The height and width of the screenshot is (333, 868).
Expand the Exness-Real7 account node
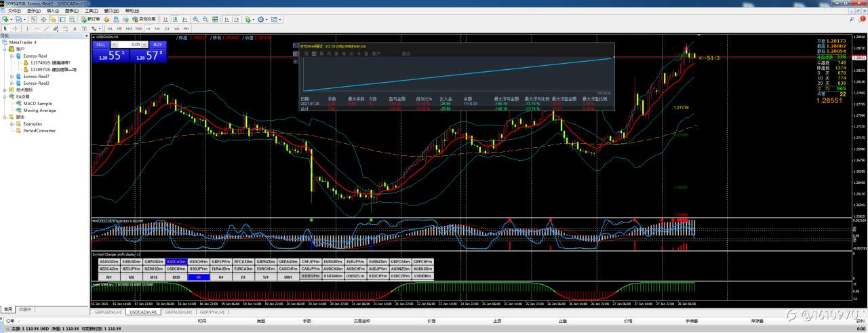click(12, 76)
